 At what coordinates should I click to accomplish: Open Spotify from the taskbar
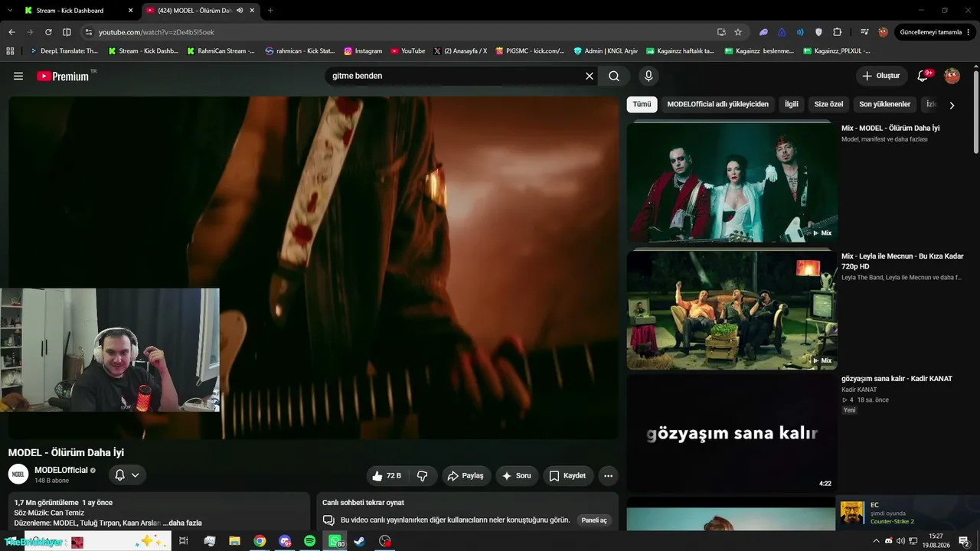coord(309,541)
